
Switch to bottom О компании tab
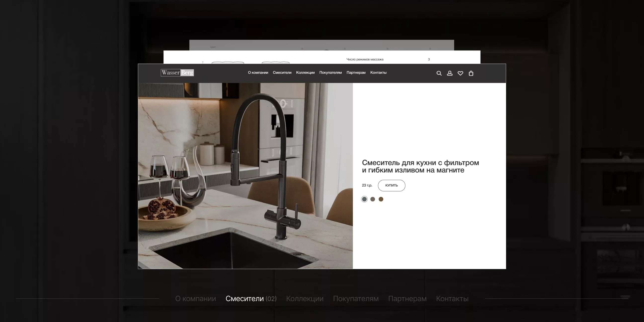196,299
